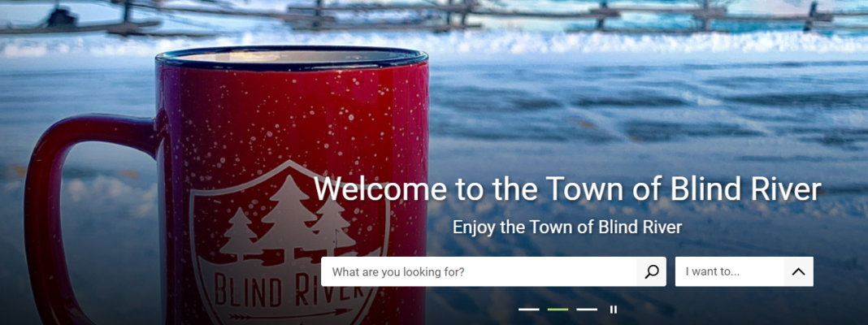Click the "Welcome to the Town of Blind River" heading
This screenshot has width=868, height=325.
point(567,188)
